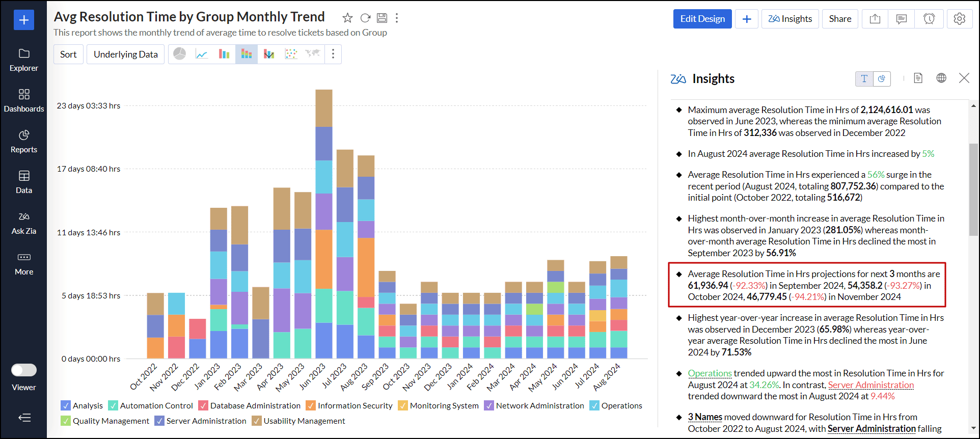This screenshot has height=439, width=980.
Task: Open the Operations link in insights
Action: [x=710, y=373]
